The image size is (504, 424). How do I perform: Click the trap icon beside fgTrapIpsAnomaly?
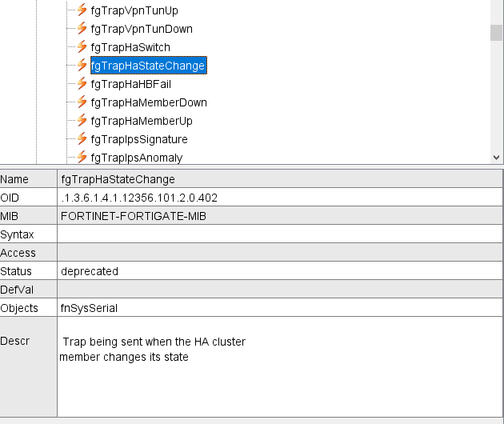(82, 158)
